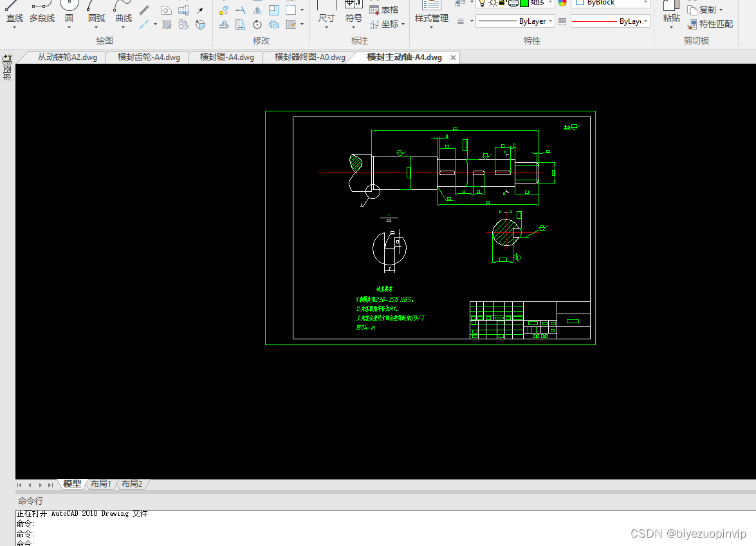
Task: Click the hatch edit pencil icon
Action: click(x=291, y=24)
